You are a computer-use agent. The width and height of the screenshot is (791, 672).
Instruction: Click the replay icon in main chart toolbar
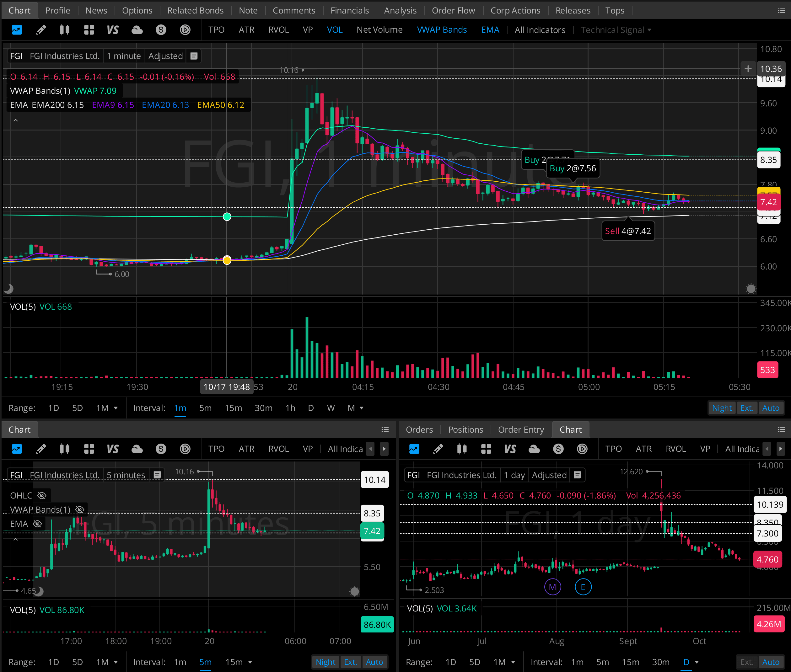185,30
